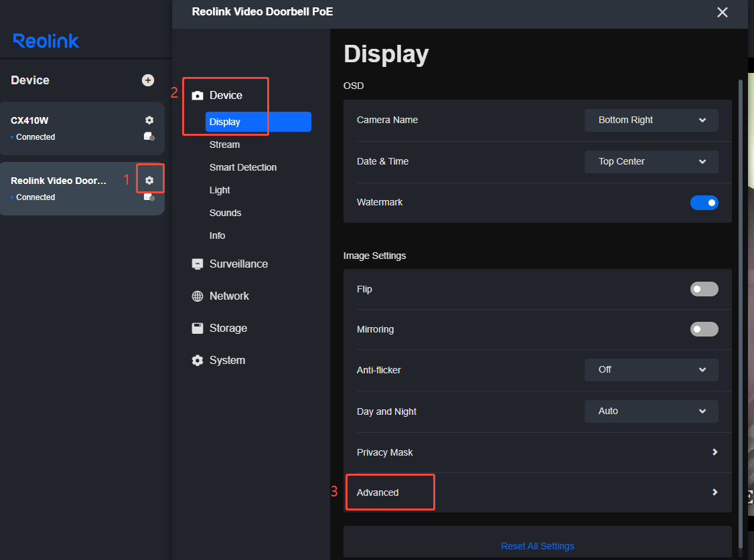The image size is (754, 560).
Task: Click the Storage disk icon
Action: [198, 329]
